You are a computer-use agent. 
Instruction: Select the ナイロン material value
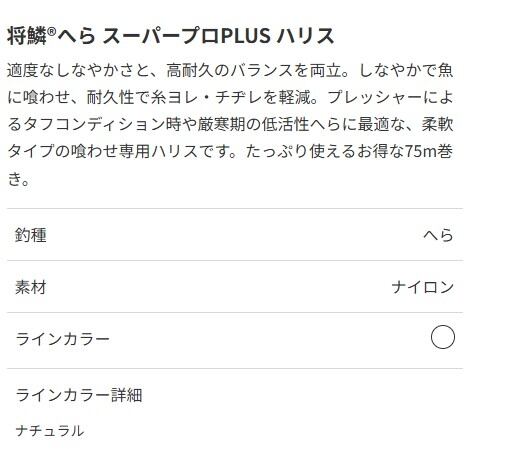pyautogui.click(x=422, y=287)
